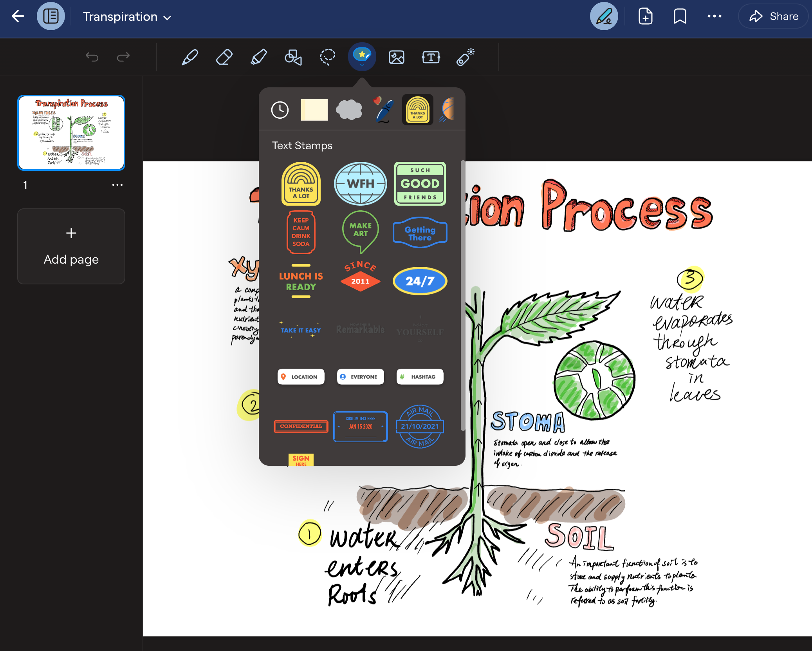
Task: Select the Image insert tool
Action: pos(396,56)
